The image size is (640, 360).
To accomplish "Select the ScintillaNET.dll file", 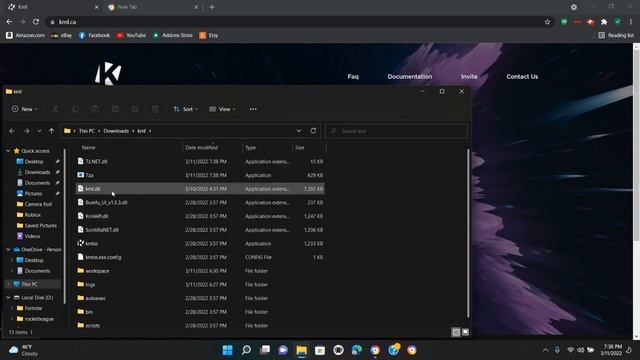I will click(200, 230).
